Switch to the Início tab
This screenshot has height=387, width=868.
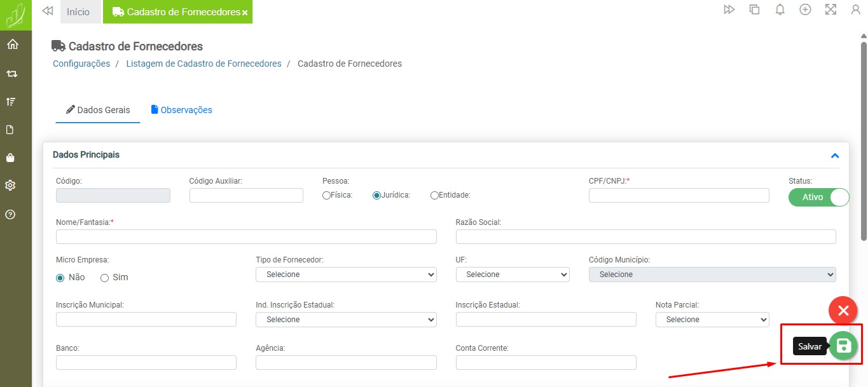(x=78, y=12)
